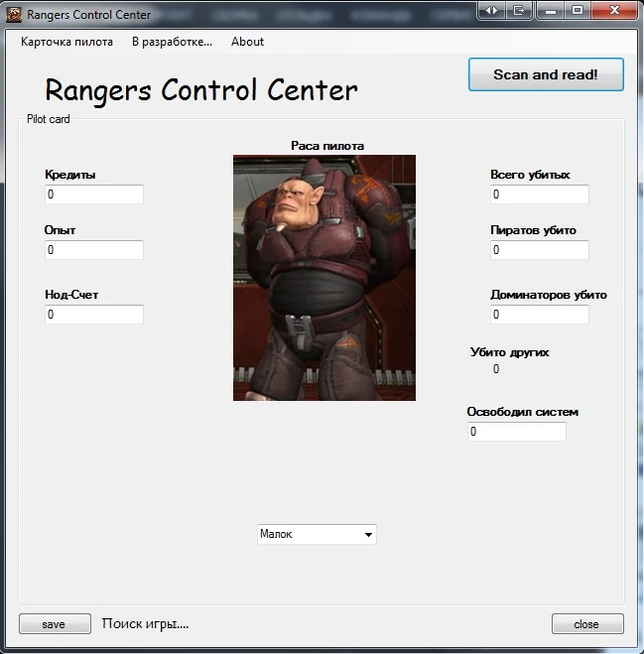644x654 pixels.
Task: Focus the Пиратов убито input field
Action: click(540, 250)
